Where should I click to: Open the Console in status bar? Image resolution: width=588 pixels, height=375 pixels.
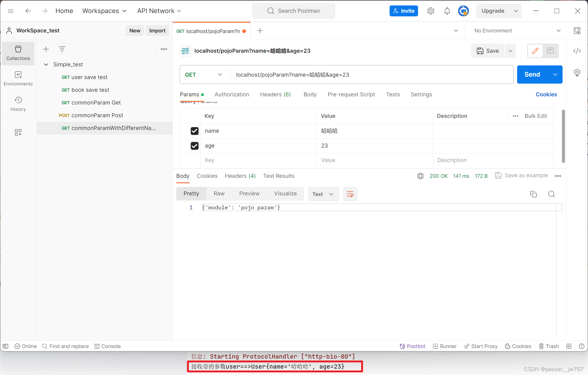(x=108, y=346)
